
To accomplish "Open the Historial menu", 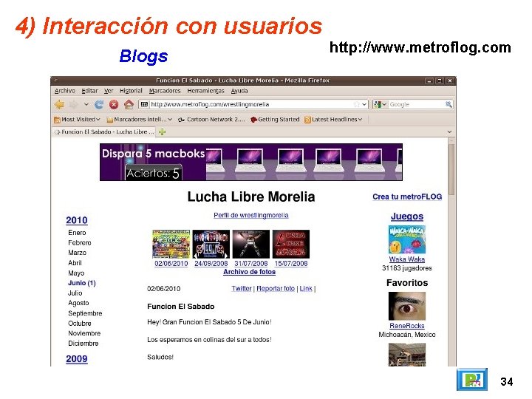I will tap(131, 91).
